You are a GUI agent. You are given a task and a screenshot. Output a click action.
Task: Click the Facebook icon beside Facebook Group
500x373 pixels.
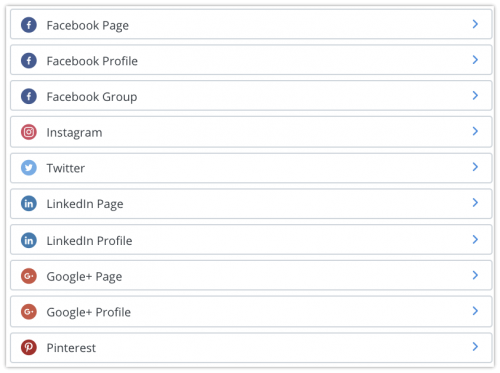(x=29, y=96)
